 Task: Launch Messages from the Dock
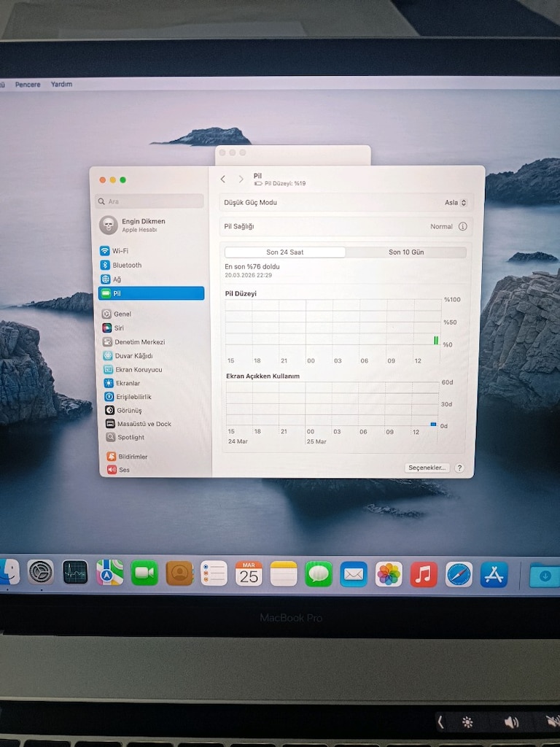318,573
